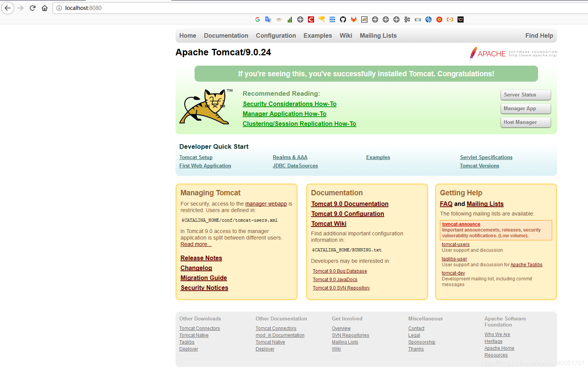
Task: Open the Security Notices link
Action: 204,288
